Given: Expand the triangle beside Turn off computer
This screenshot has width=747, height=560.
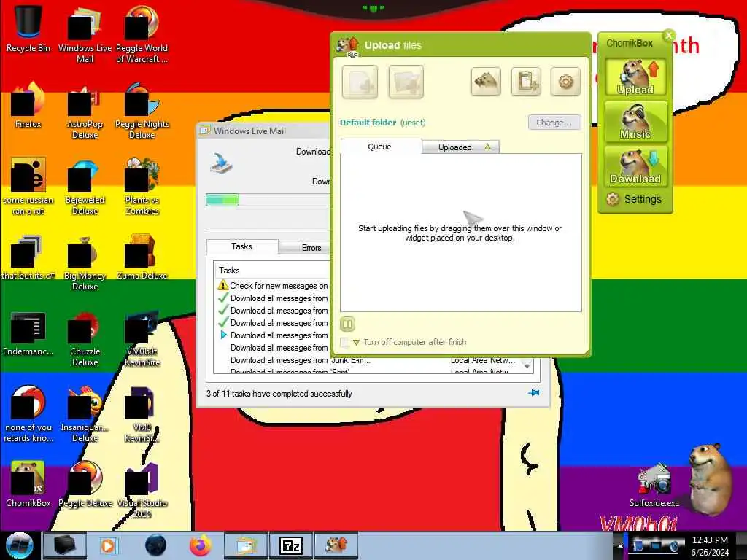Looking at the screenshot, I should 356,343.
